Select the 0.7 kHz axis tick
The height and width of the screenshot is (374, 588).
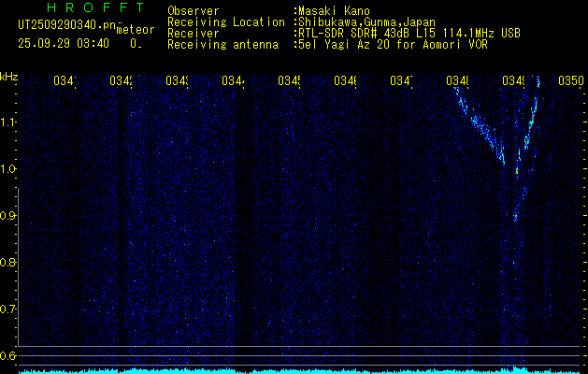[8, 309]
